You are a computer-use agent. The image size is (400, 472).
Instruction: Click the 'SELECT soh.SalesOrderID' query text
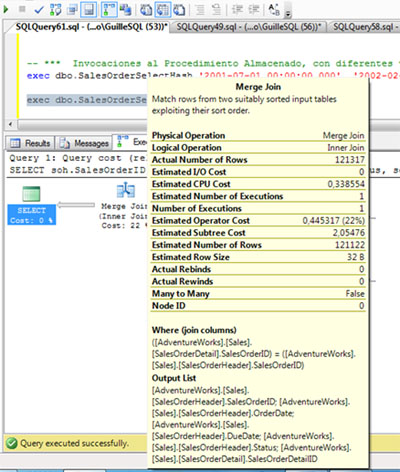point(78,170)
